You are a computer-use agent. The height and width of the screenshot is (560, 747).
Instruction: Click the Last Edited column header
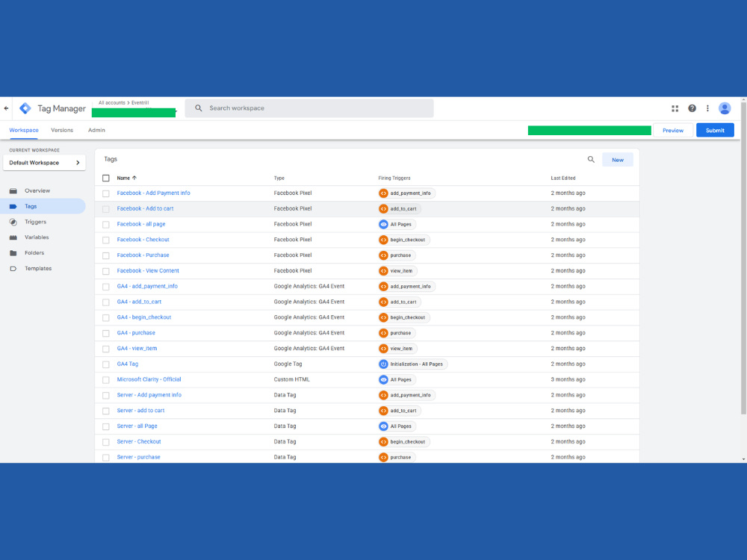point(563,178)
